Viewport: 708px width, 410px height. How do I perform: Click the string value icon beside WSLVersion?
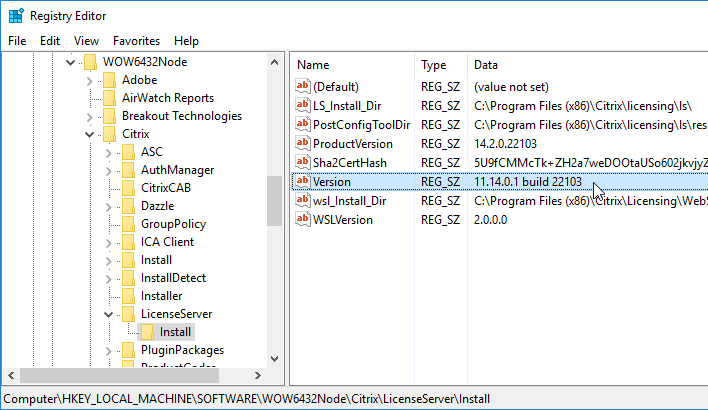coord(303,219)
